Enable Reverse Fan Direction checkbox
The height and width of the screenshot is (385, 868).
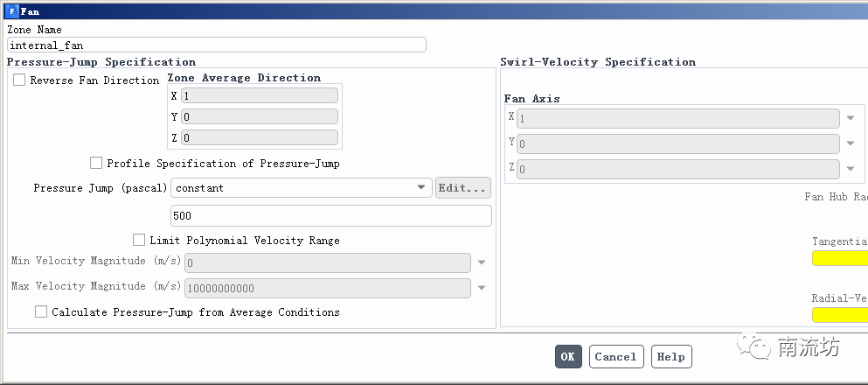20,80
